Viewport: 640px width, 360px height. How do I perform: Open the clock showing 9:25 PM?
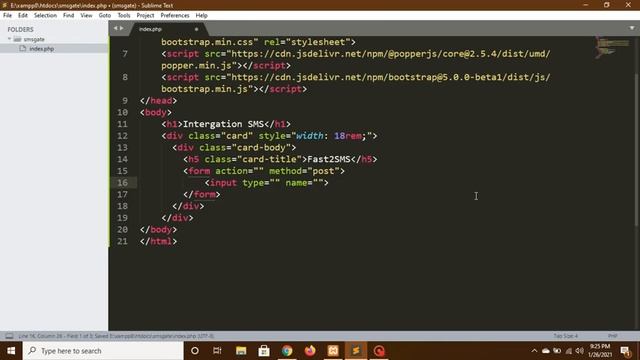click(600, 351)
